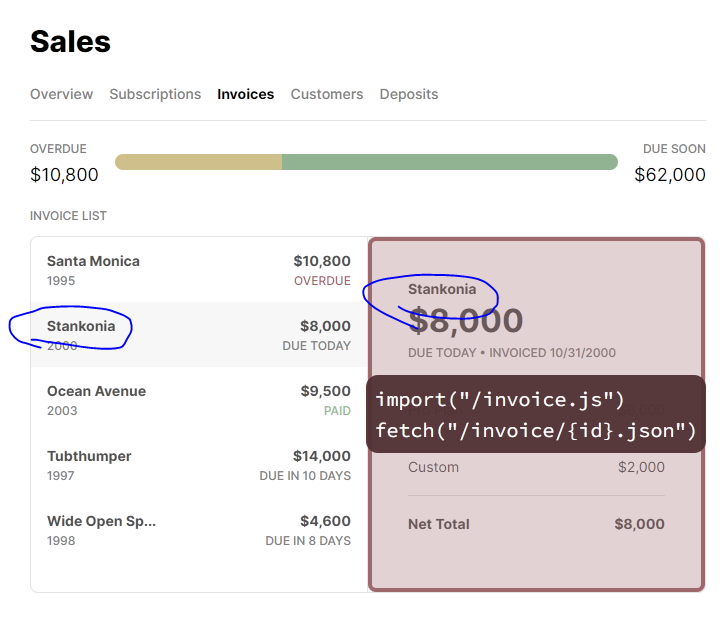Image resolution: width=725 pixels, height=620 pixels.
Task: Click the $8,000 amount in the invoice list
Action: 326,326
